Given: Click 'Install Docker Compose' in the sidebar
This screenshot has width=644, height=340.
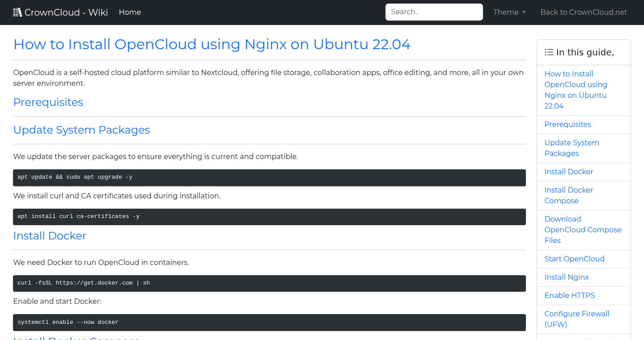Looking at the screenshot, I should click(x=568, y=195).
